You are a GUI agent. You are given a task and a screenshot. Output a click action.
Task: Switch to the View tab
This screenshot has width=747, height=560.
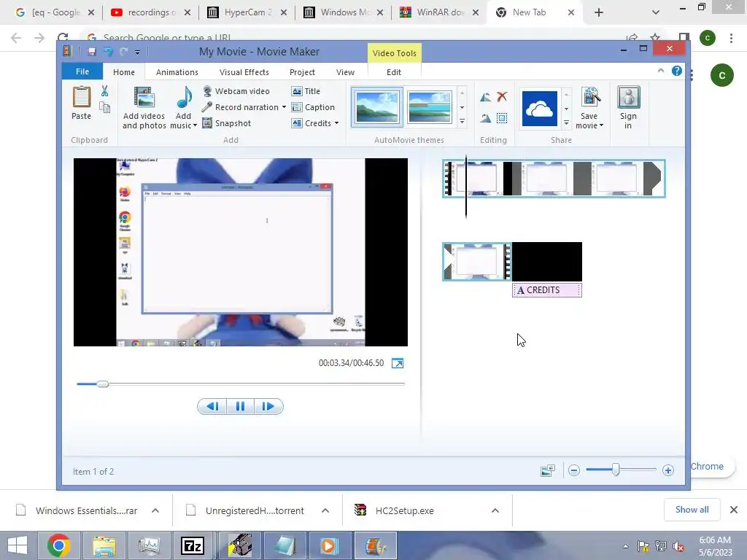pos(345,72)
